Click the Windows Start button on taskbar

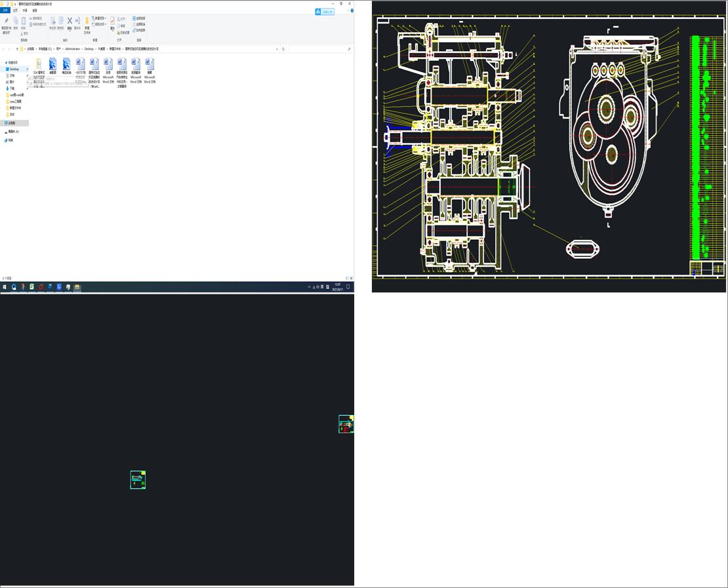[x=4, y=287]
